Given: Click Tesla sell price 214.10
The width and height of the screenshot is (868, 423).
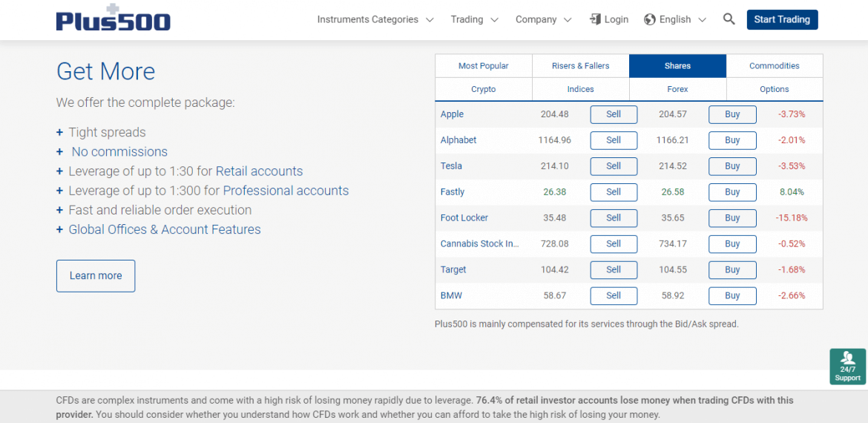Looking at the screenshot, I should [554, 166].
